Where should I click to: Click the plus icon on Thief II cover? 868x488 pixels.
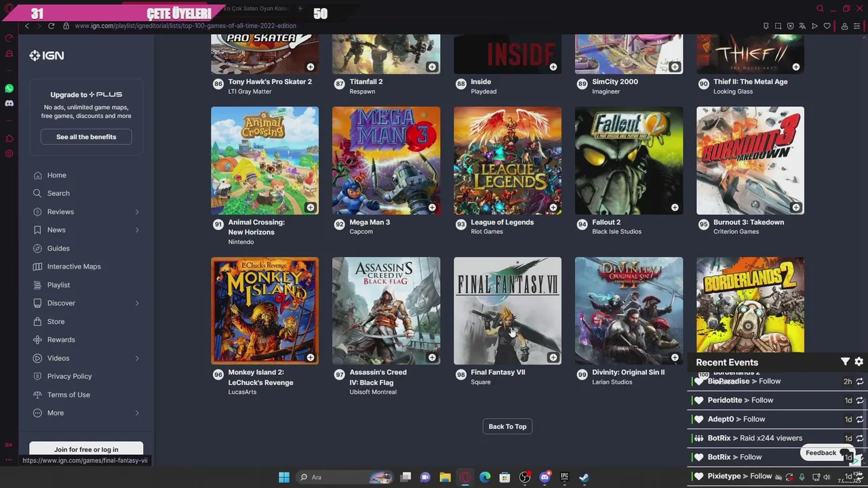click(x=796, y=67)
